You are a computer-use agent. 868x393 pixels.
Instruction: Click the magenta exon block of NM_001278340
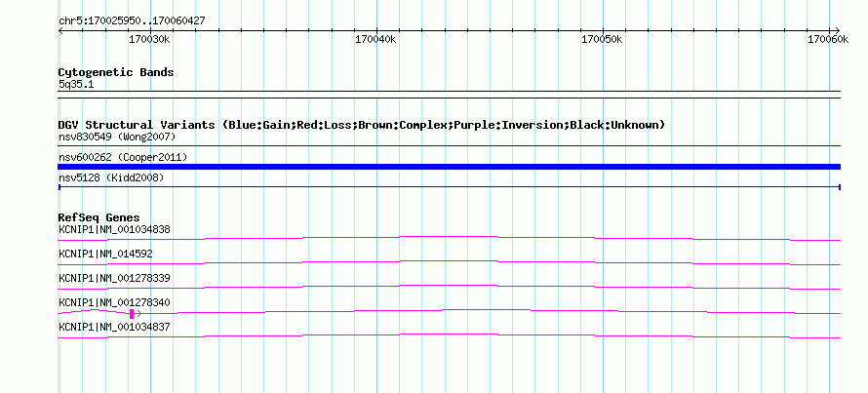[132, 314]
